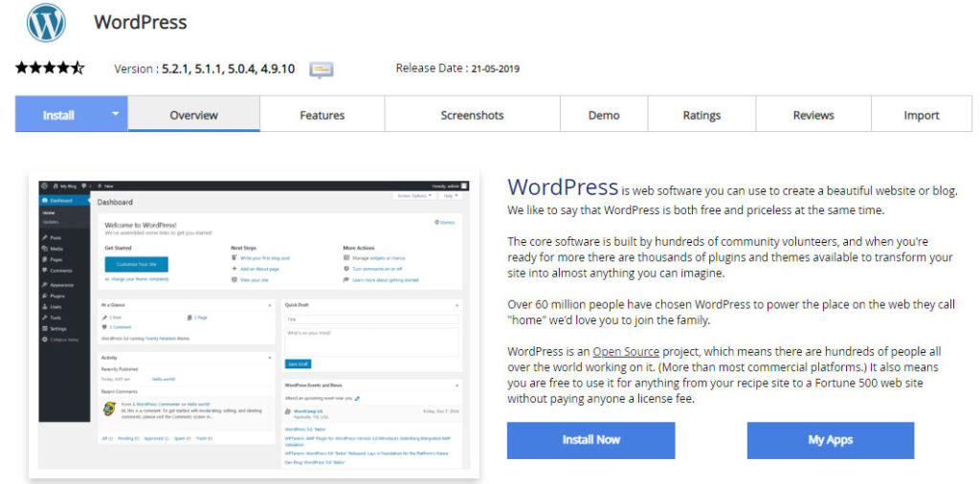Click the WordPress dashboard screenshot thumbnail
980x484 pixels.
tap(254, 325)
